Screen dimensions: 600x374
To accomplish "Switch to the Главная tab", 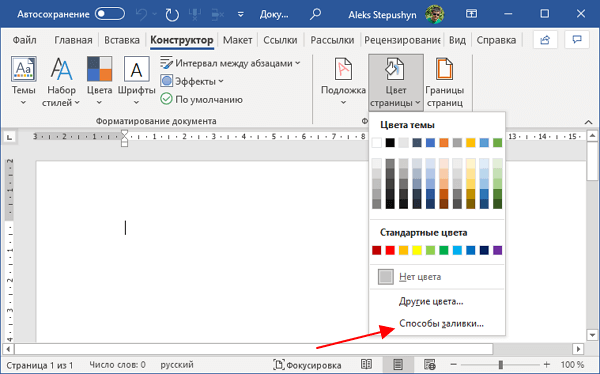I will [73, 40].
